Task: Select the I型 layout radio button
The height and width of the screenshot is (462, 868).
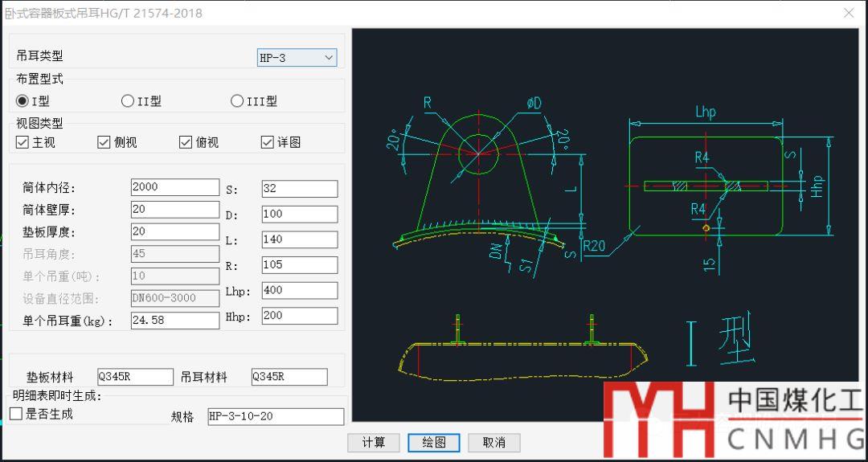Action: click(x=23, y=101)
